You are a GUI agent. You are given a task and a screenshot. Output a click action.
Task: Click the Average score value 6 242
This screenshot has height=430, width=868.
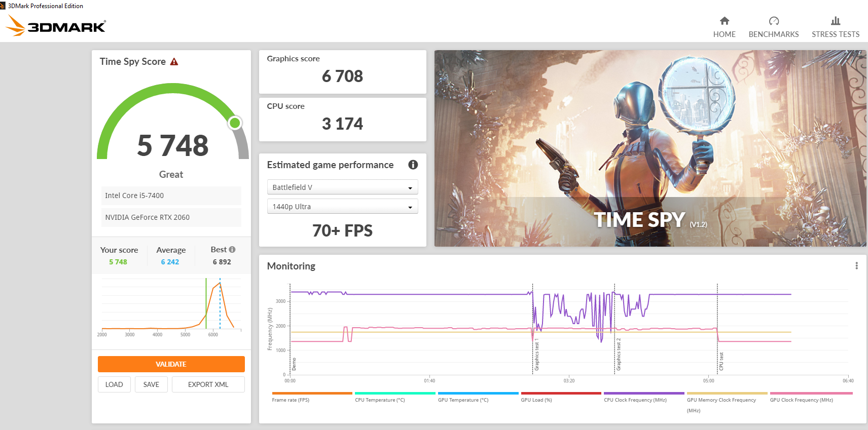[170, 262]
